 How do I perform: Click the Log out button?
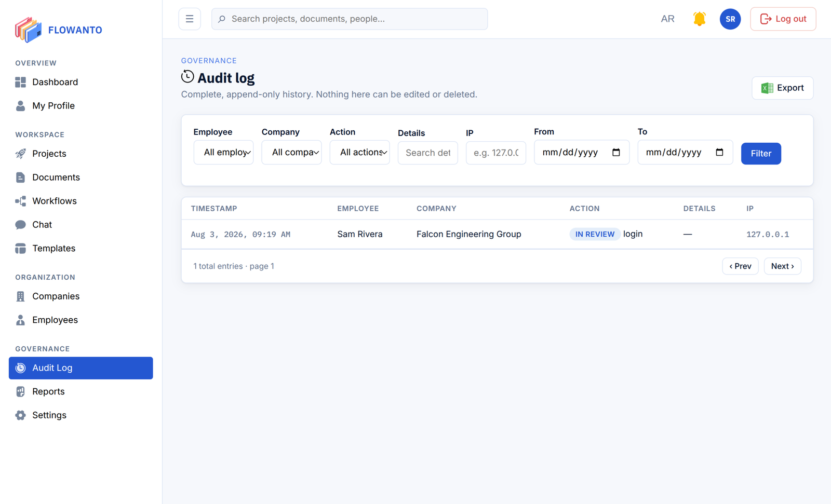783,19
